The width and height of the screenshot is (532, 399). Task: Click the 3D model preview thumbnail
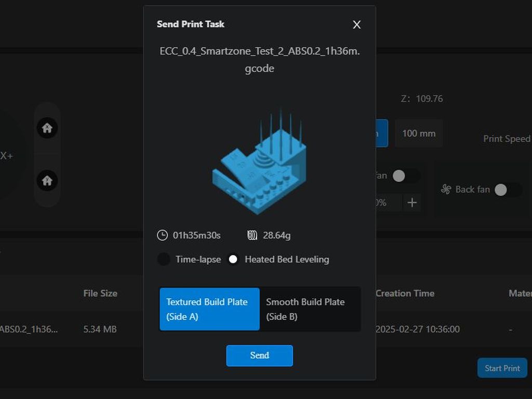[260, 162]
